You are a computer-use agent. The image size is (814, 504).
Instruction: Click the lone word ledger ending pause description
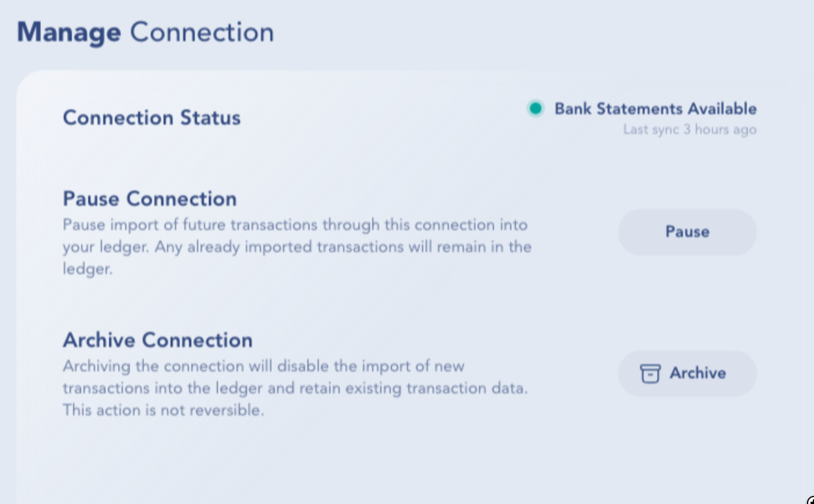(88, 269)
